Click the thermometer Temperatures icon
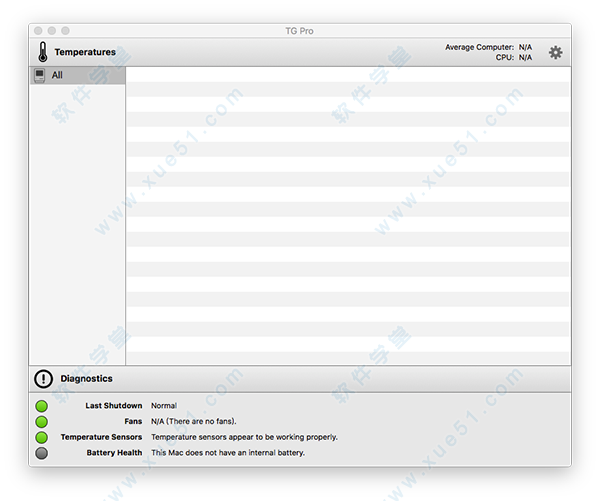 coord(43,52)
